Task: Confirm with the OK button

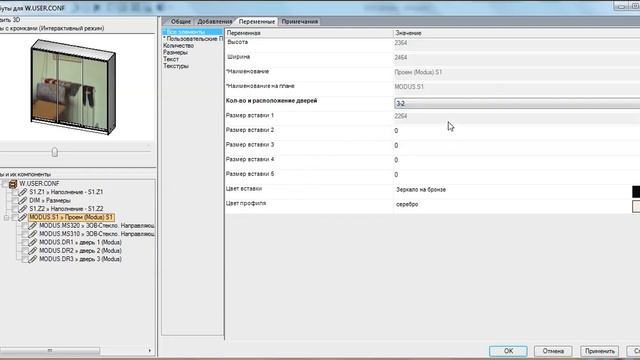Action: point(508,351)
